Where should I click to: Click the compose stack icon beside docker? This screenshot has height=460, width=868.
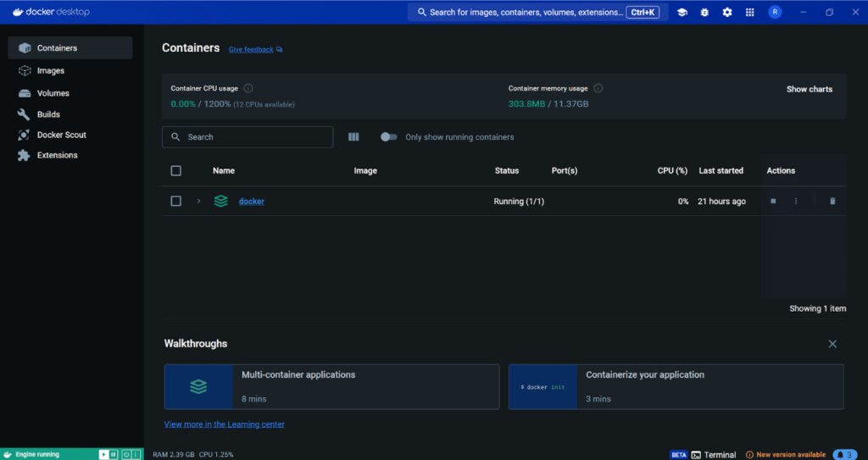tap(221, 201)
